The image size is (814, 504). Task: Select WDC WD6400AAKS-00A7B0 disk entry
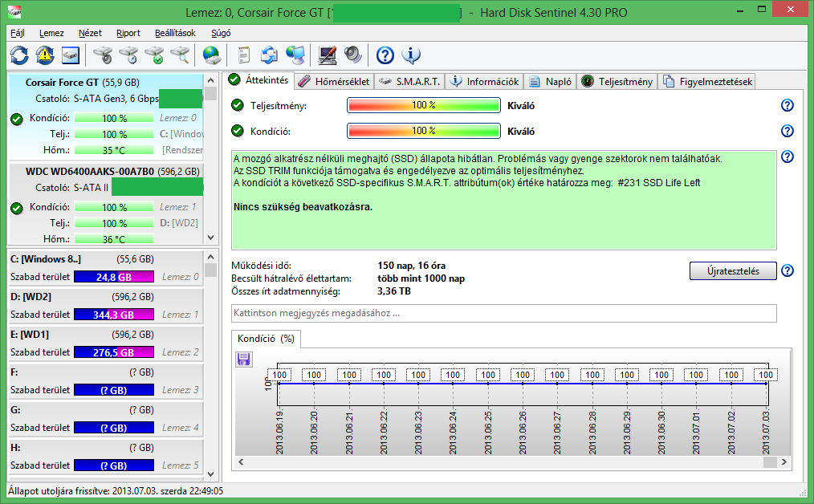coord(107,203)
